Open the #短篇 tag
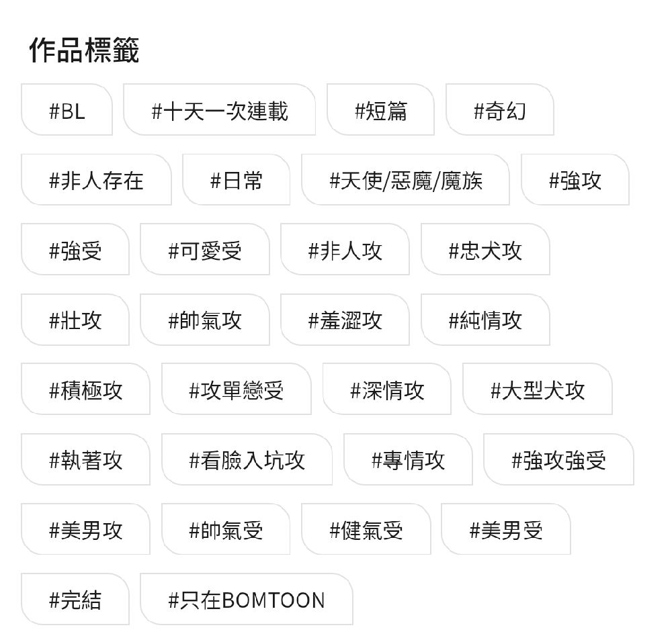This screenshot has height=642, width=672. (x=380, y=110)
